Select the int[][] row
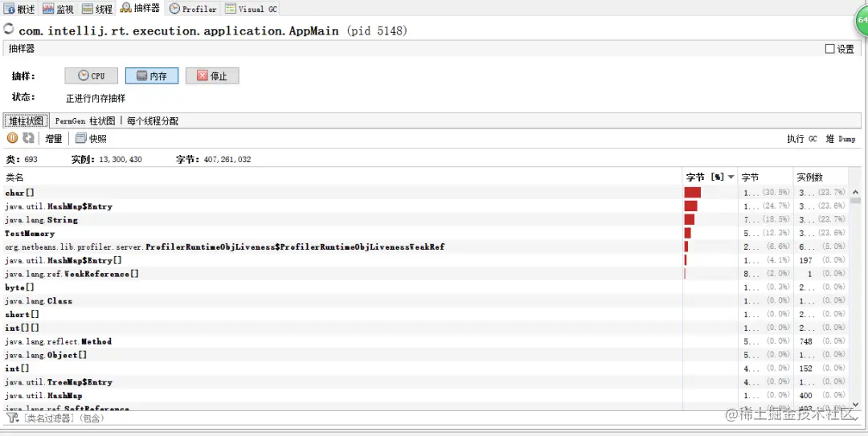Screen dimensions: 868x436 pos(425,328)
